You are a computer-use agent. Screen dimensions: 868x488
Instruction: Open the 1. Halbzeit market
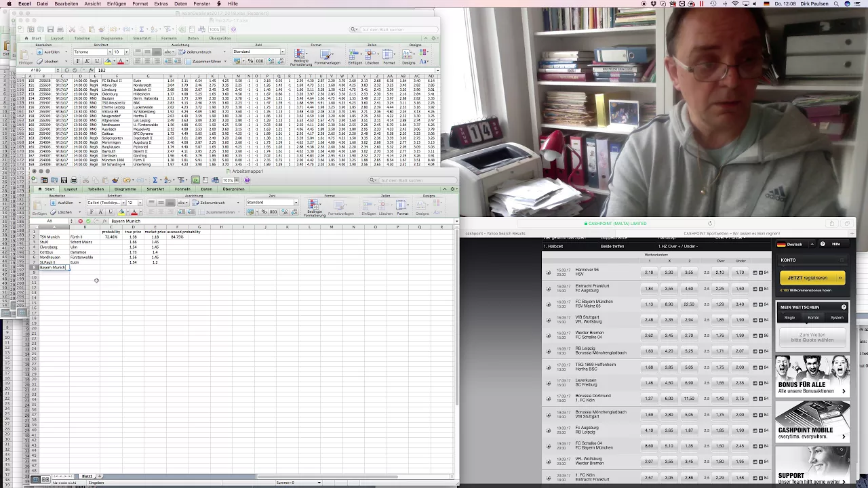point(555,246)
